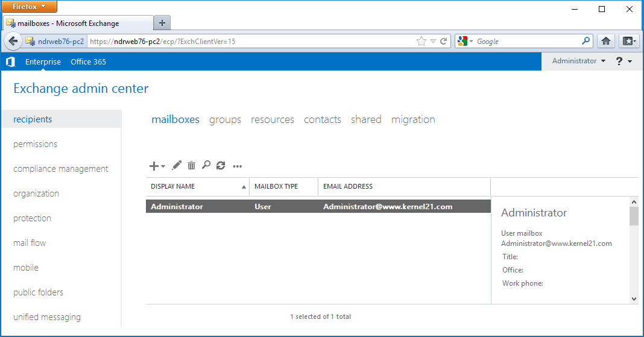This screenshot has height=337, width=644.
Task: Open a new tab with the plus button
Action: 162,23
